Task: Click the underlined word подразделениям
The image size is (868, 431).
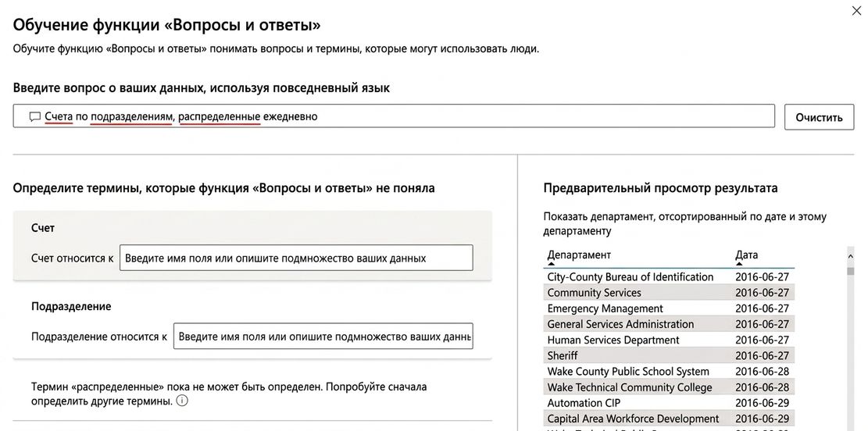Action: click(132, 117)
